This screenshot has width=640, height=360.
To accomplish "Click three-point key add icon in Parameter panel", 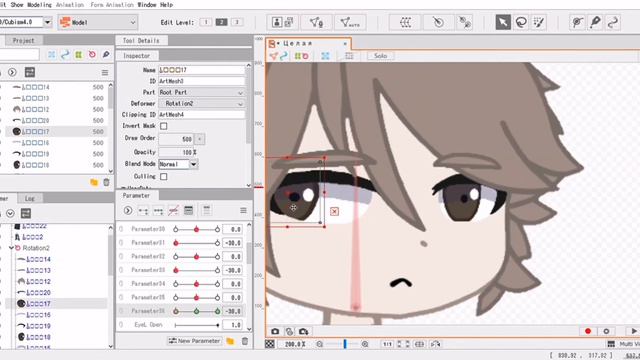I will [158, 211].
